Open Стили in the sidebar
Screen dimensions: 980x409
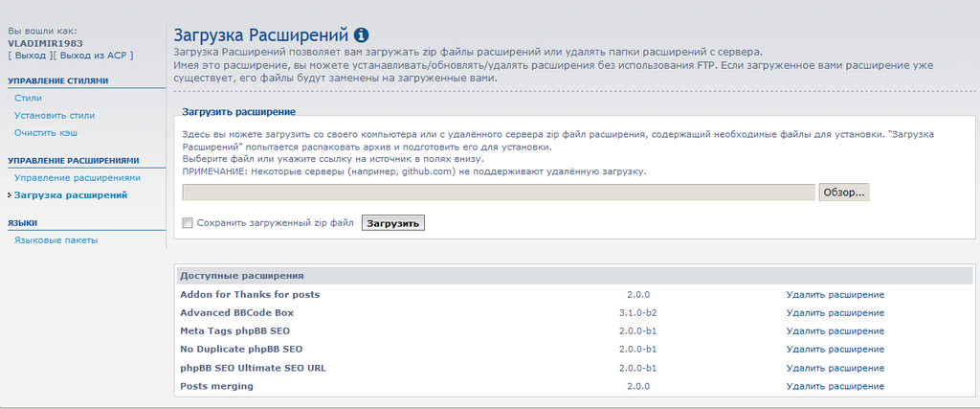click(x=28, y=98)
